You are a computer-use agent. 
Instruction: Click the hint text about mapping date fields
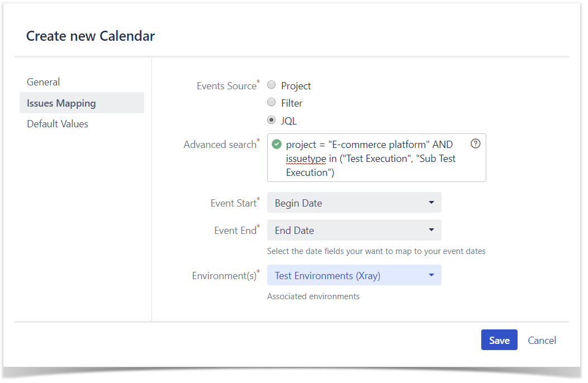[376, 251]
